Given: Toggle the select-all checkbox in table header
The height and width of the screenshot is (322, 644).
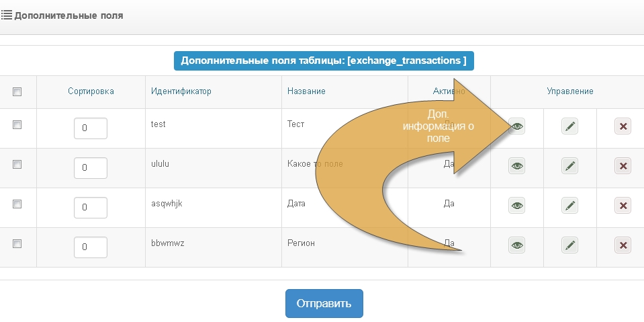Looking at the screenshot, I should pyautogui.click(x=17, y=92).
